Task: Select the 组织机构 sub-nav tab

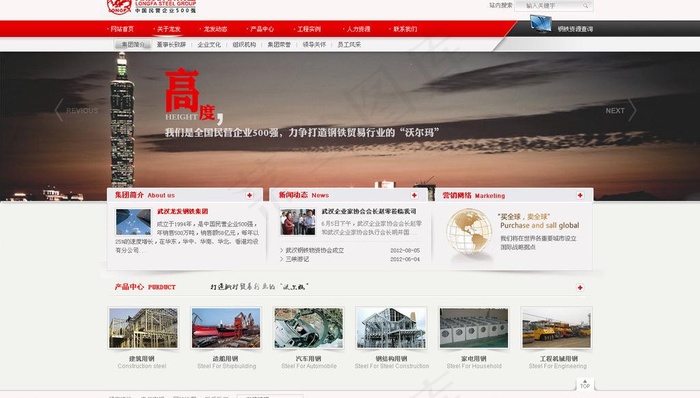Action: tap(244, 45)
